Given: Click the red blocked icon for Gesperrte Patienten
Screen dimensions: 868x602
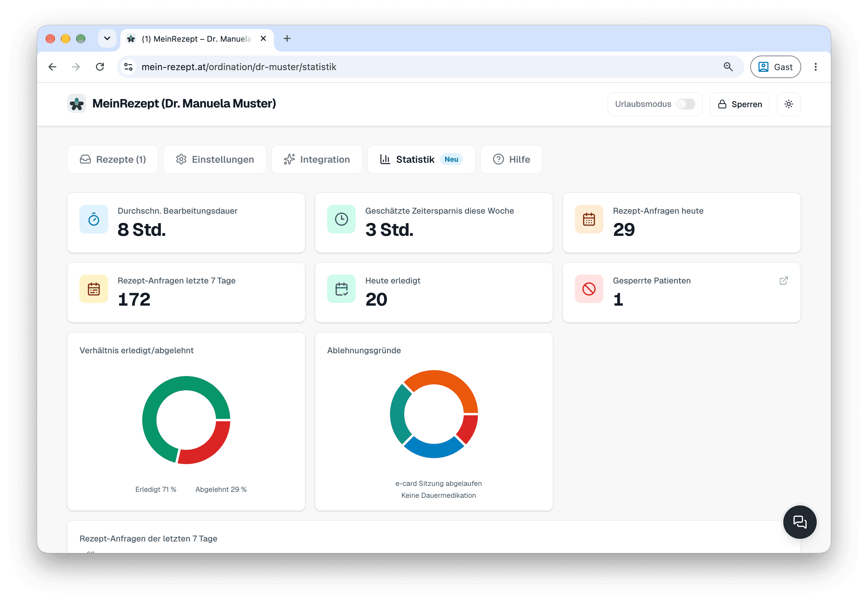Looking at the screenshot, I should point(588,289).
